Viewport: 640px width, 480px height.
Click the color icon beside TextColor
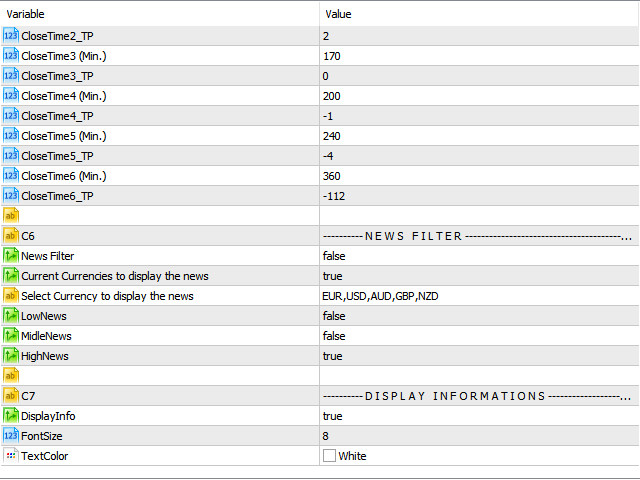(x=11, y=456)
